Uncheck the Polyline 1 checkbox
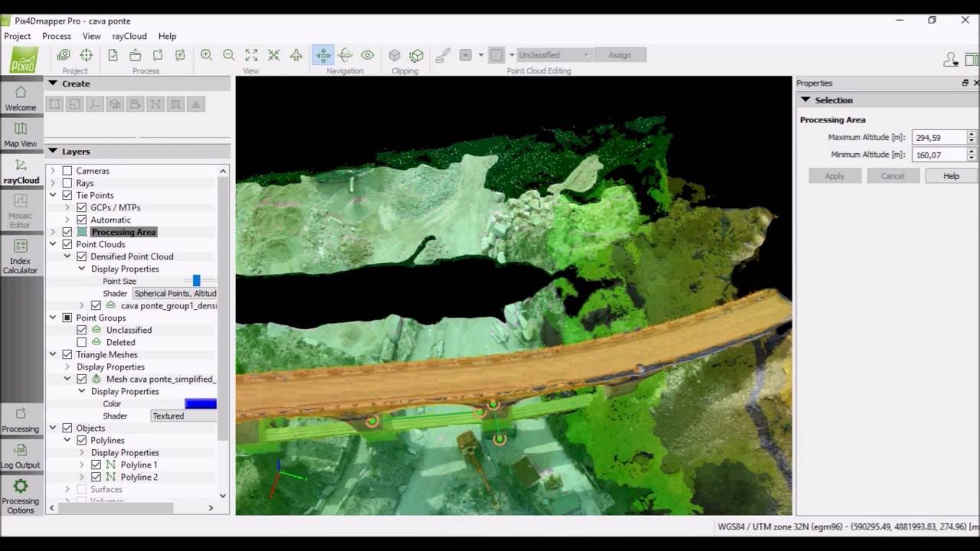This screenshot has height=551, width=980. tap(96, 465)
